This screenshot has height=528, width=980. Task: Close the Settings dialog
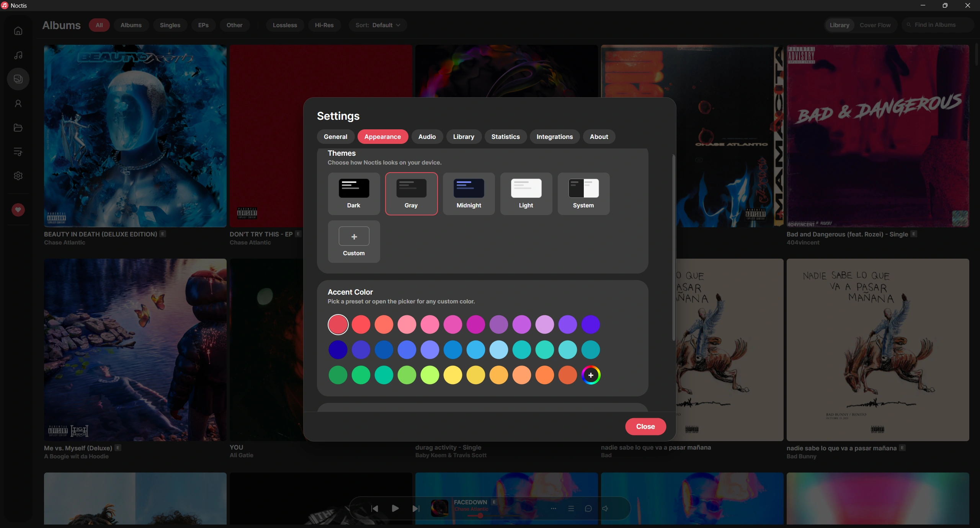[645, 427]
